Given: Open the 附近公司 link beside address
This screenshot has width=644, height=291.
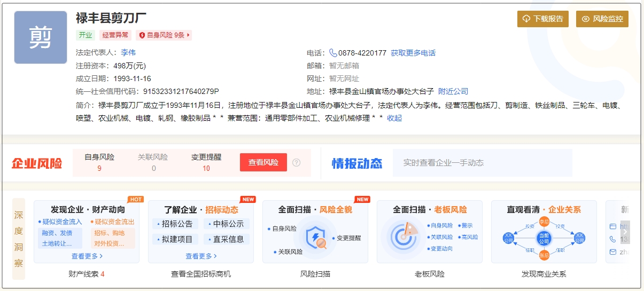Looking at the screenshot, I should [x=453, y=91].
